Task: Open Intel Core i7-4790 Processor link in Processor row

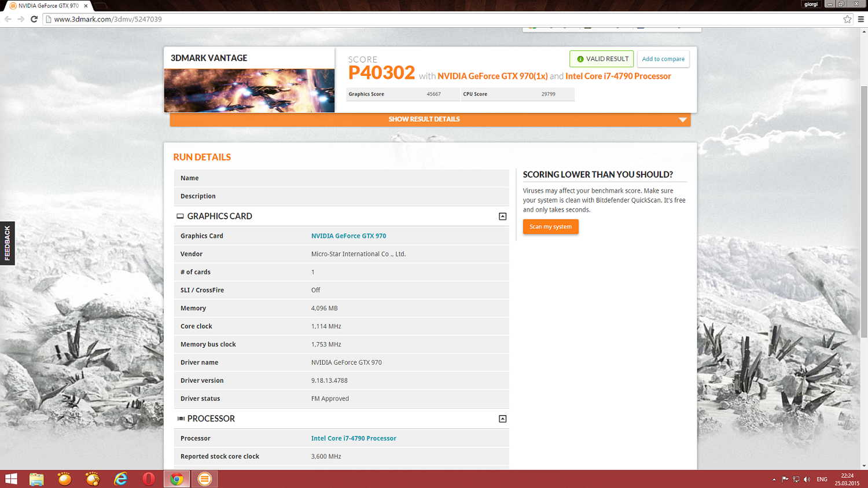Action: (354, 439)
